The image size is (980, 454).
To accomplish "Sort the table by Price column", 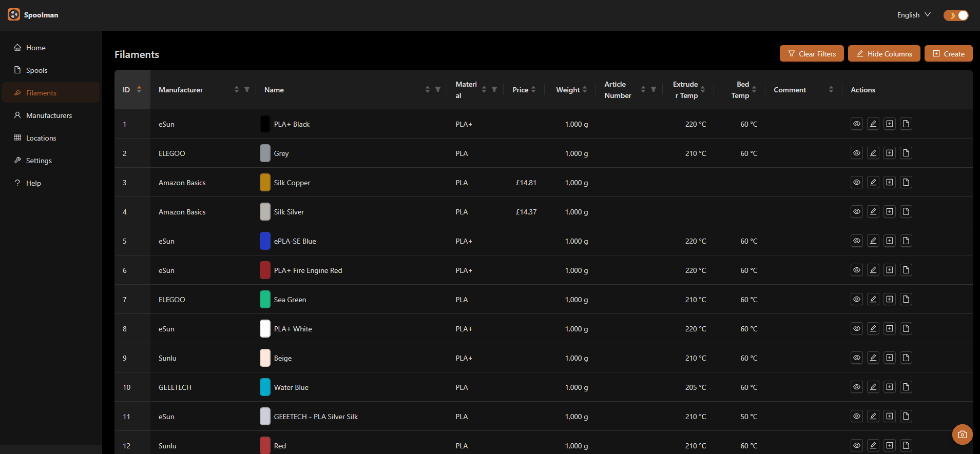I will click(x=533, y=90).
